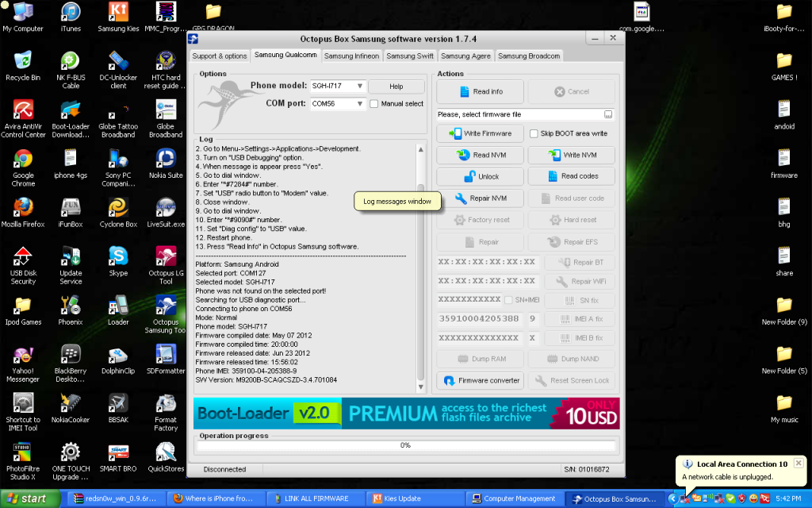Click the Read codes button
The image size is (812, 508).
click(x=571, y=176)
